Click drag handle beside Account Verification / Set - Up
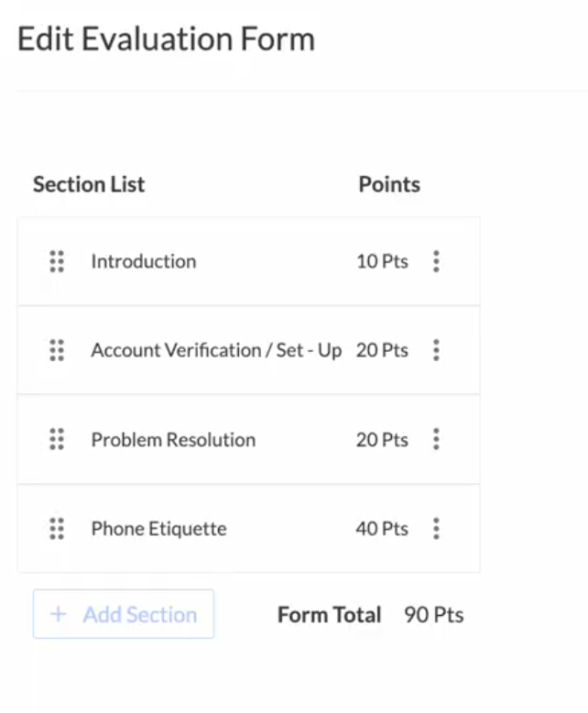 pos(57,350)
